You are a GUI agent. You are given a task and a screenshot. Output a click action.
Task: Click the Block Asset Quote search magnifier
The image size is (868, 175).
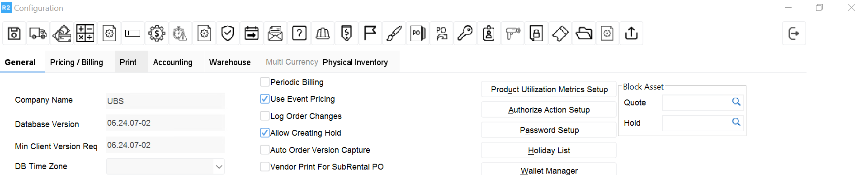point(736,102)
